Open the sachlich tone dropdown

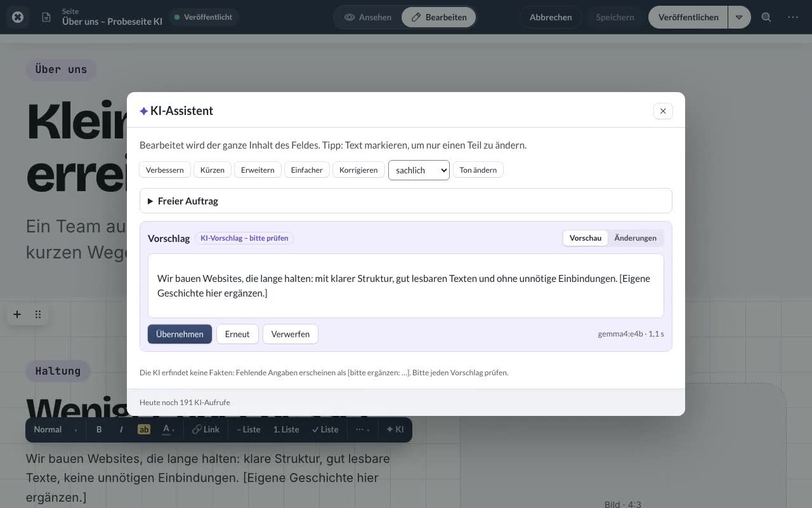[x=419, y=170]
